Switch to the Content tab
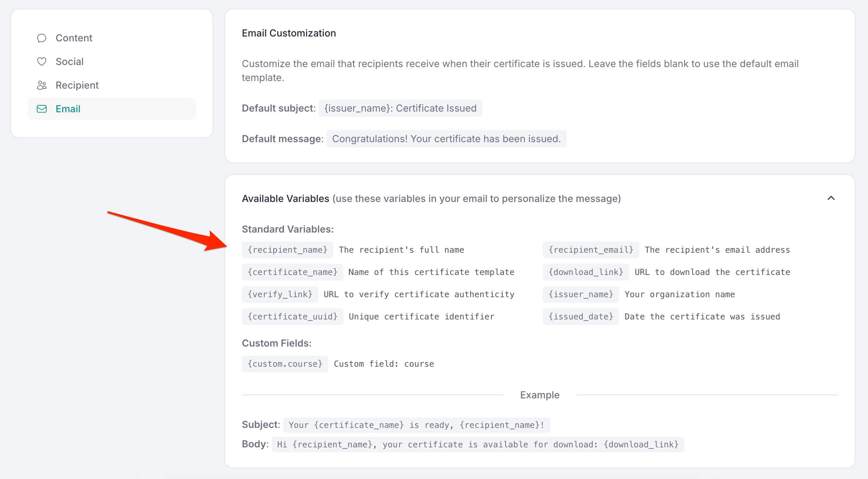This screenshot has width=868, height=479. pyautogui.click(x=74, y=38)
